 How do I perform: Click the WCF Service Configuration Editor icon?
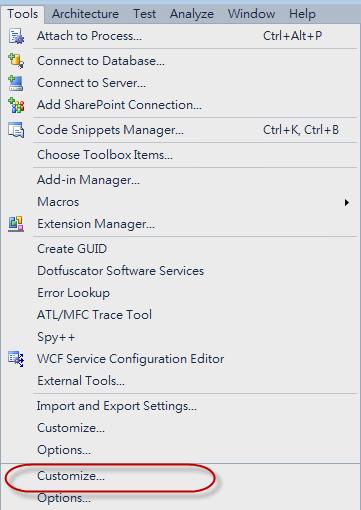(16, 359)
